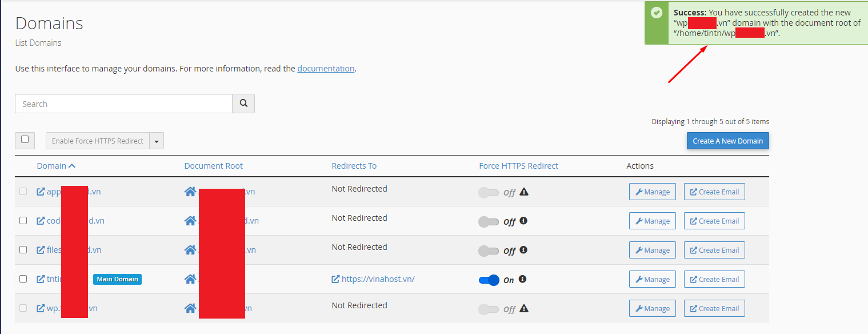Click the info icon in the second row
The height and width of the screenshot is (334, 868).
coord(523,221)
